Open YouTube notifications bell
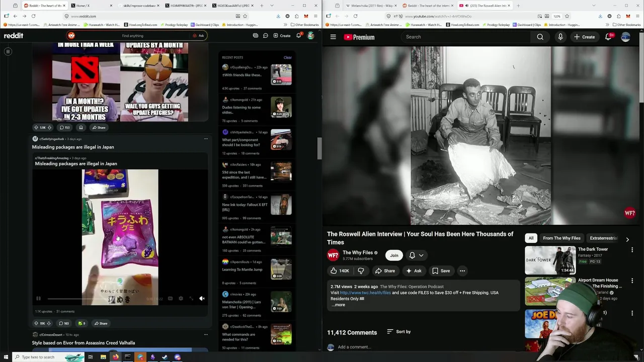Image resolution: width=644 pixels, height=362 pixels. [608, 37]
